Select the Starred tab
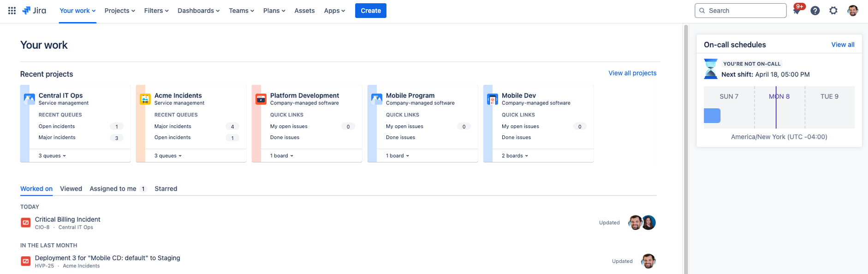 tap(166, 189)
